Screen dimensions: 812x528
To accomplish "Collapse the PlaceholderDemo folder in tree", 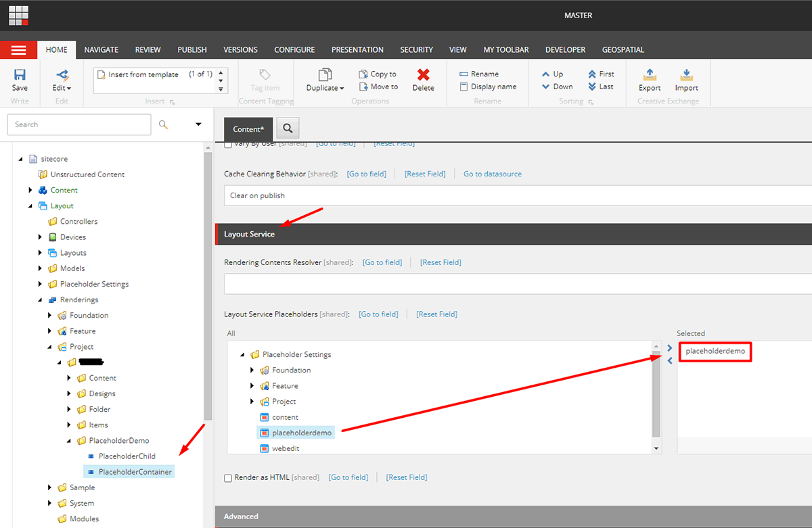I will point(69,441).
